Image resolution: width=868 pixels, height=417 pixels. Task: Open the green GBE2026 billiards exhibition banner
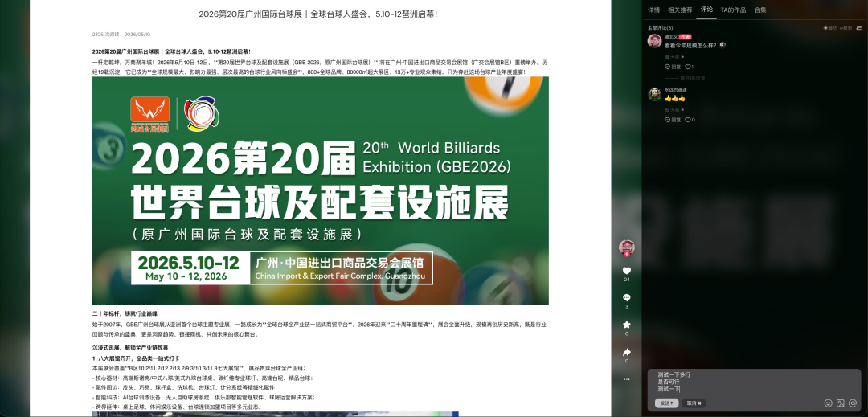pos(321,190)
